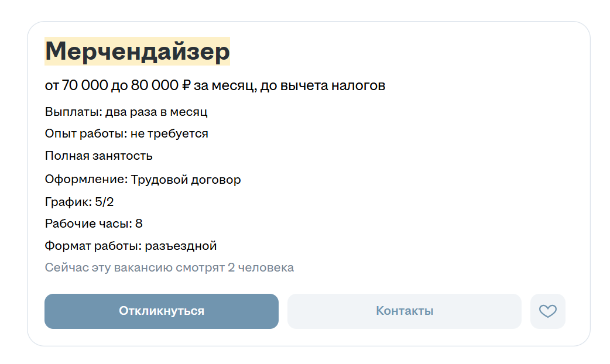This screenshot has height=364, width=610.
Task: Click the разъездной work format value
Action: [x=181, y=246]
